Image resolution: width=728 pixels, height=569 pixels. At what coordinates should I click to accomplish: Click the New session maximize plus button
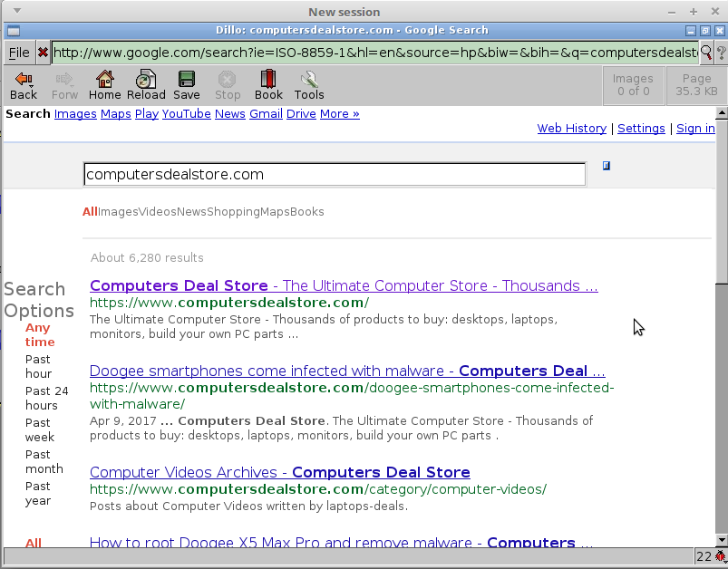[694, 12]
